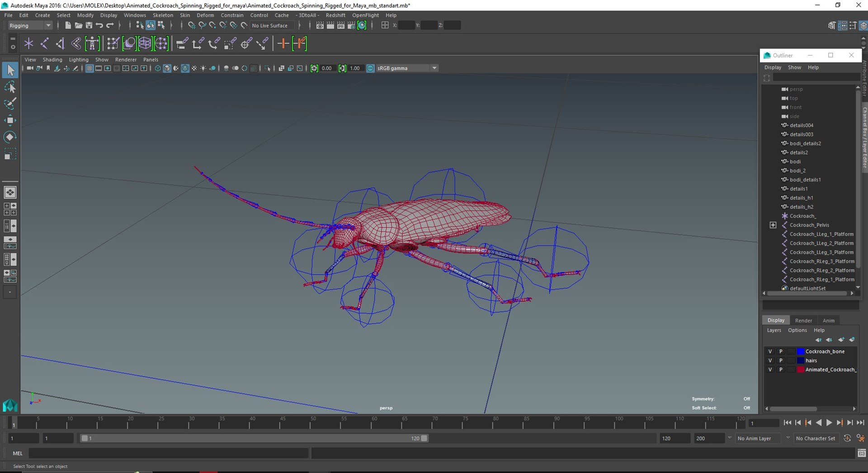Click the IK Handle tool on shelf
Screen dimensions: 868x473
(60, 43)
